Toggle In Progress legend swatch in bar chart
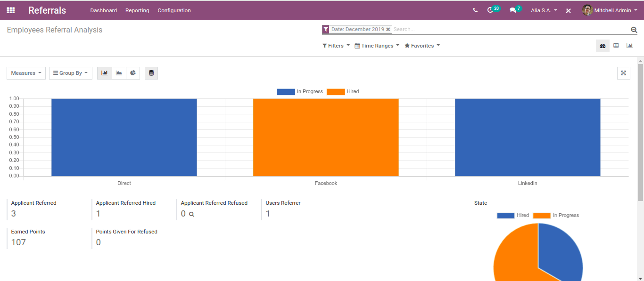The width and height of the screenshot is (644, 281). point(286,92)
